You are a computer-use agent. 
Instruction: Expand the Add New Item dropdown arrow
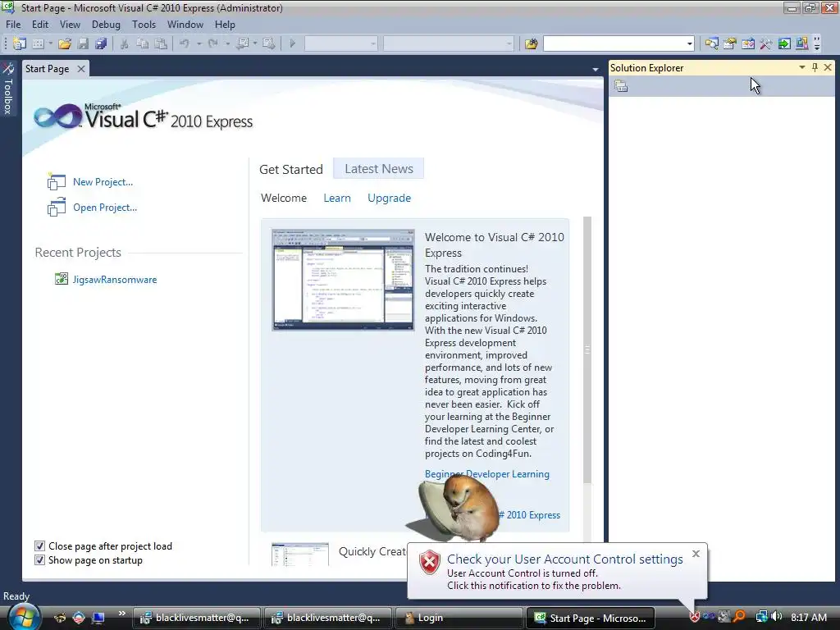pos(50,43)
